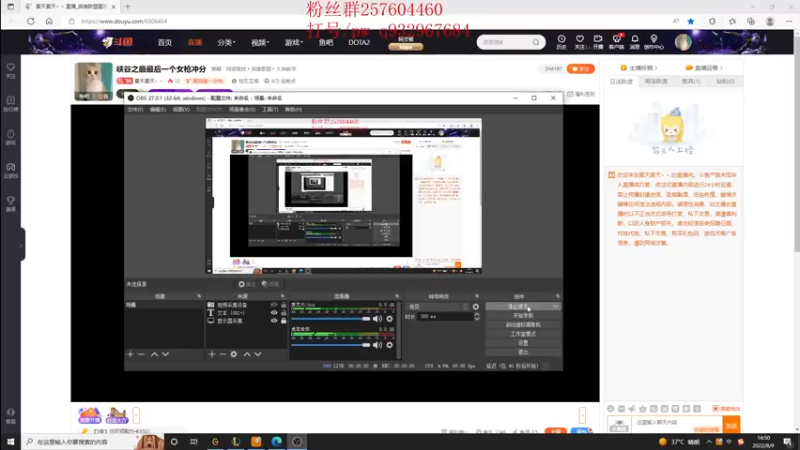
Task: Open Settings from the OBS Controls panel
Action: (x=523, y=343)
